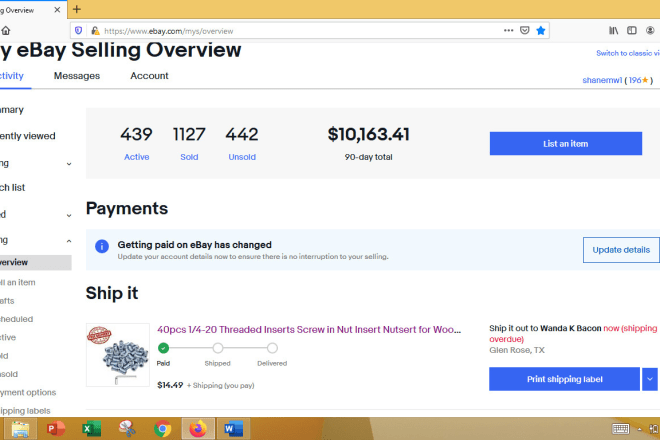Switch to Firefox in the taskbar

coord(198,429)
